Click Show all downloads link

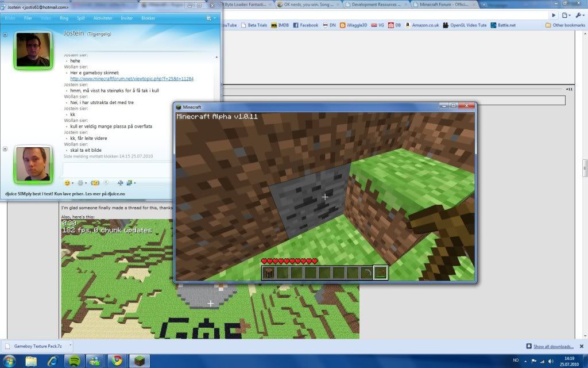[553, 346]
